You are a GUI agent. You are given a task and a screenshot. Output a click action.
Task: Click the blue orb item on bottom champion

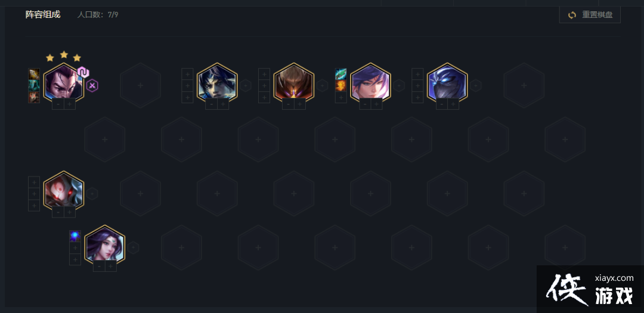[x=75, y=236]
